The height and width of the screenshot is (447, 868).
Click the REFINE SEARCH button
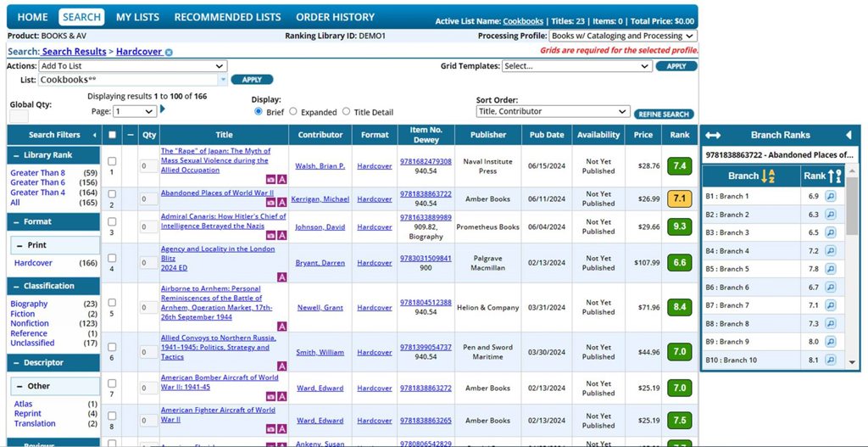click(664, 114)
